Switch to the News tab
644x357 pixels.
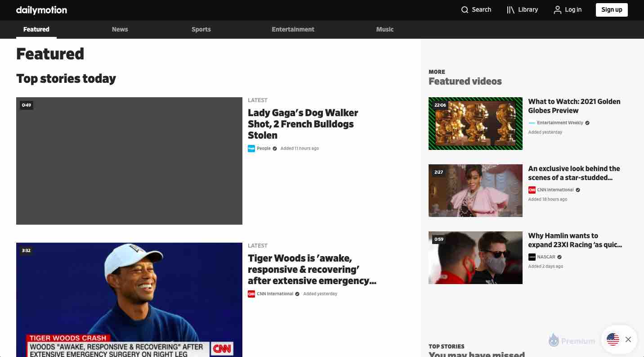click(120, 29)
